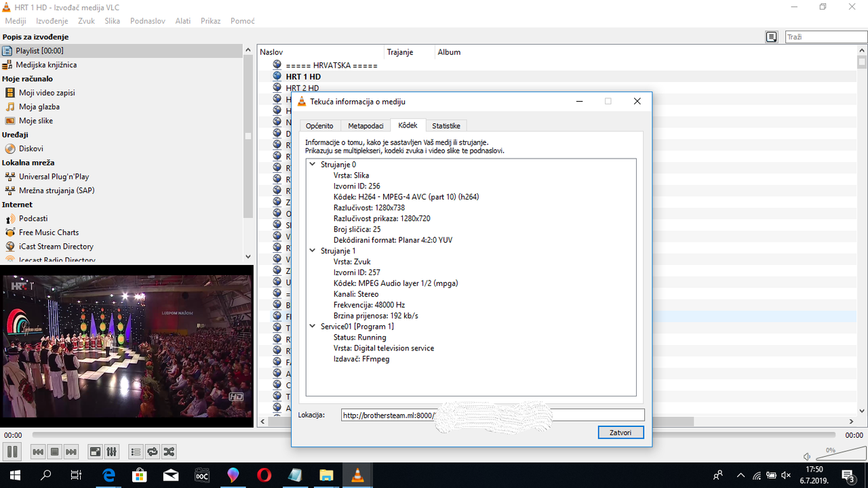
Task: Skip to the next playlist item
Action: coord(71,451)
